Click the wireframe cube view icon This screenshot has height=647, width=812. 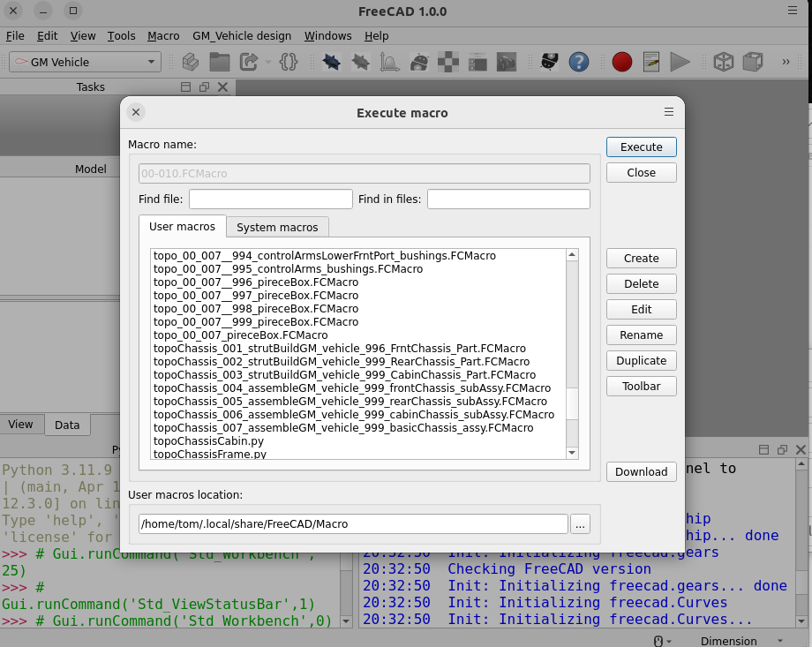pyautogui.click(x=724, y=62)
